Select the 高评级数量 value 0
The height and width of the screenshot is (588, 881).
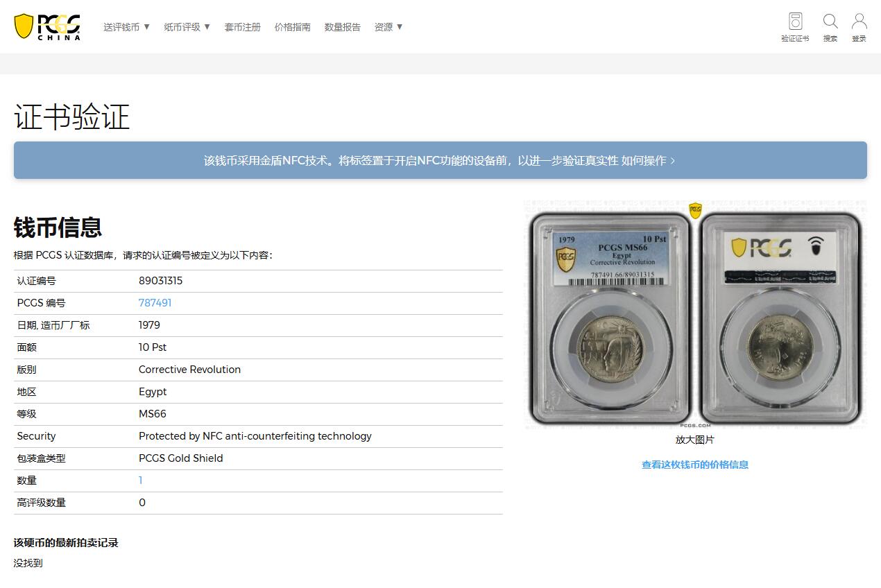(142, 503)
